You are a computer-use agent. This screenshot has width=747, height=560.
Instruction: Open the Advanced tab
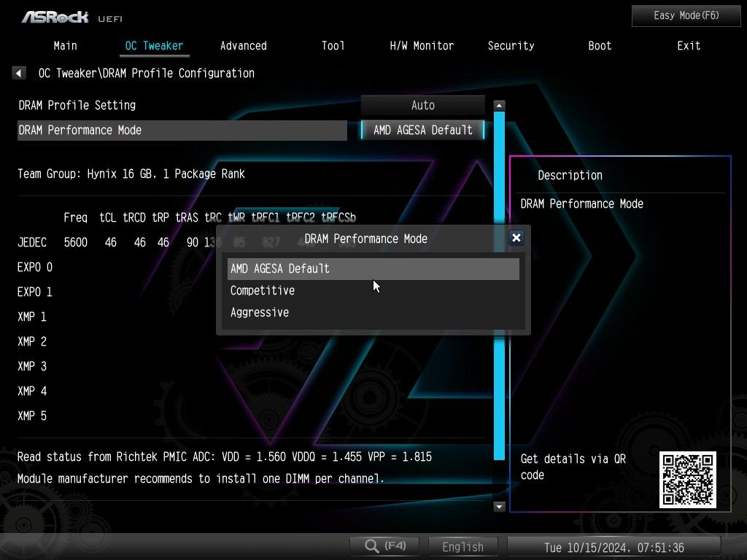click(x=244, y=46)
